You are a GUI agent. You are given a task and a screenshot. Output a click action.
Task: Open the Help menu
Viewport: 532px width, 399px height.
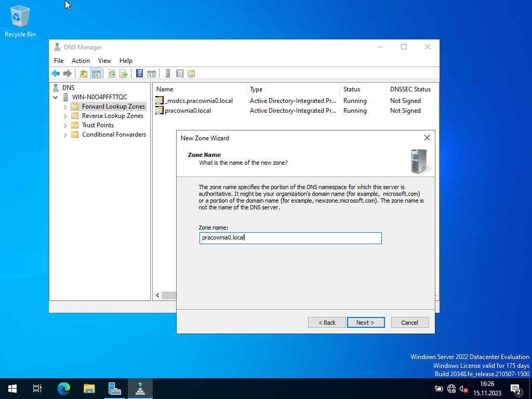[x=126, y=61]
